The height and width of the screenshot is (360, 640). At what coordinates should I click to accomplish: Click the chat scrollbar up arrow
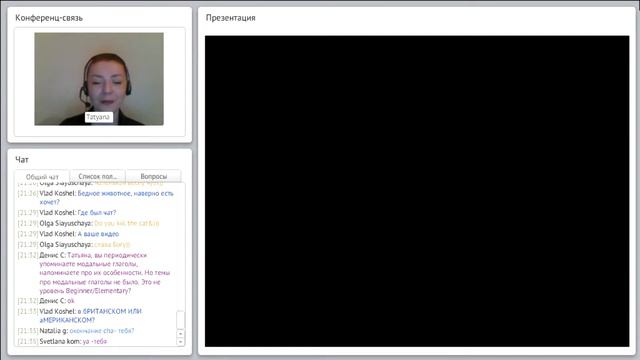[x=180, y=334]
